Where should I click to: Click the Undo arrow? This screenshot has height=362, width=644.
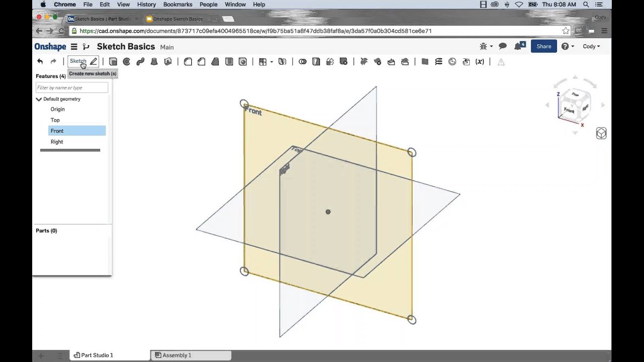point(40,61)
